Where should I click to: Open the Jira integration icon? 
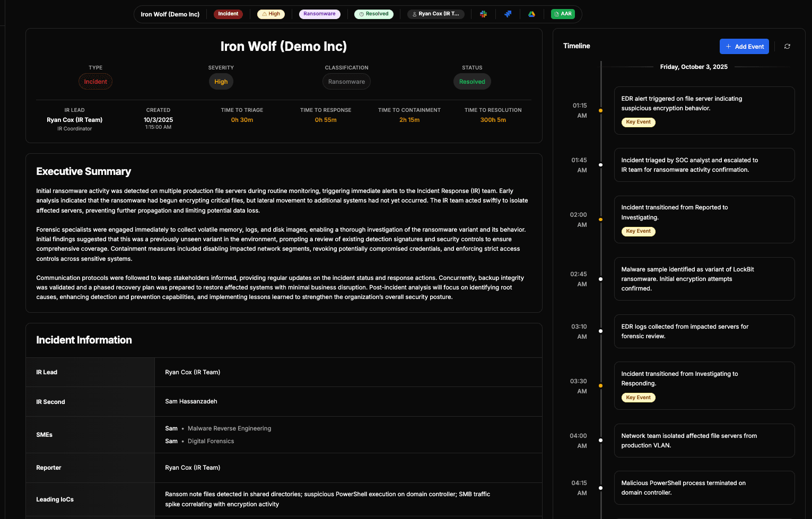(508, 14)
